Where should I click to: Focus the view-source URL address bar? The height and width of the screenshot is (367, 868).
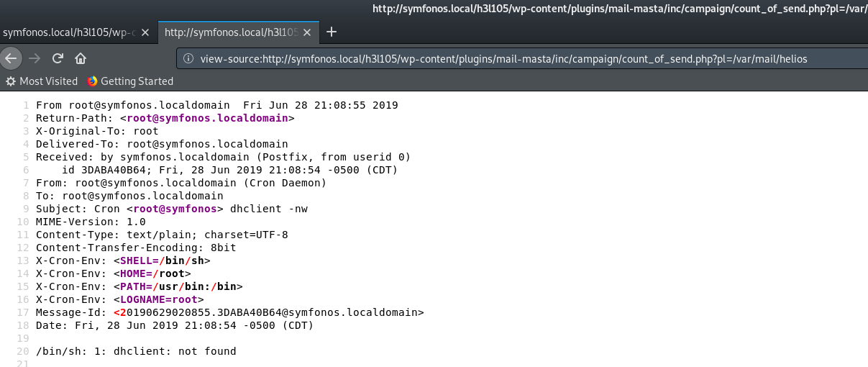pyautogui.click(x=503, y=58)
